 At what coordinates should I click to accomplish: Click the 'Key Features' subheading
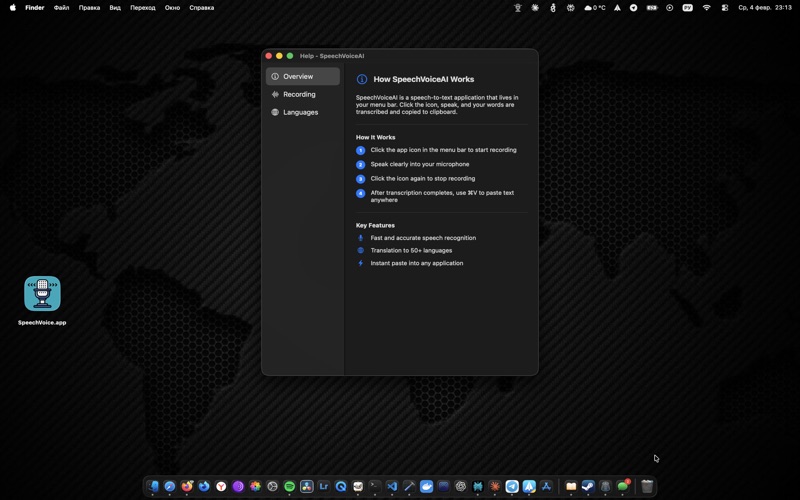(375, 225)
